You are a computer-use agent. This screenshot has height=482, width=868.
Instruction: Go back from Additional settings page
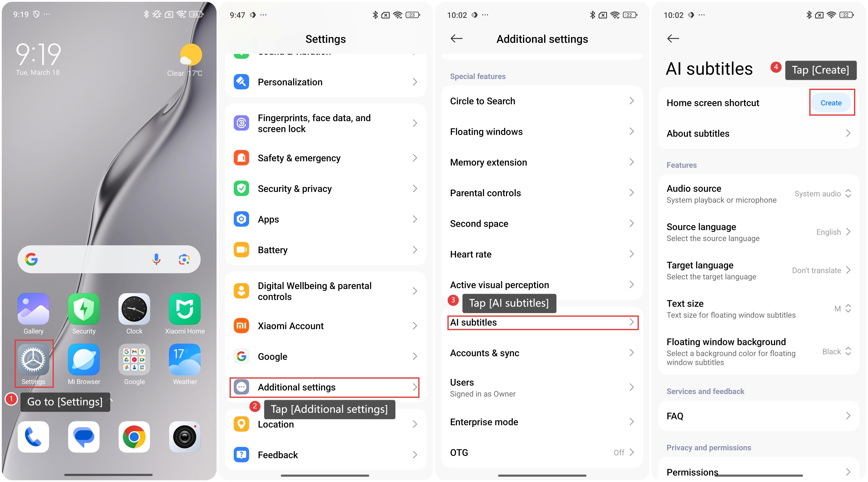pyautogui.click(x=457, y=39)
